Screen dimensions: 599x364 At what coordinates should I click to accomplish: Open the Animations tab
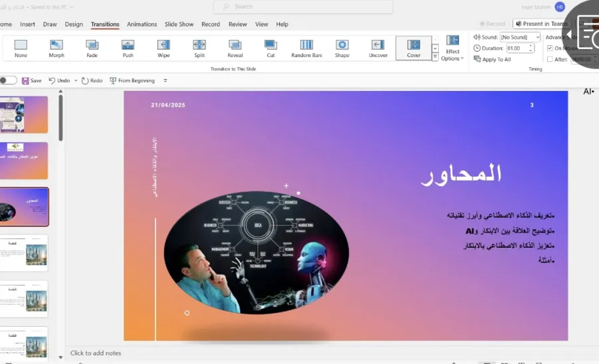142,24
